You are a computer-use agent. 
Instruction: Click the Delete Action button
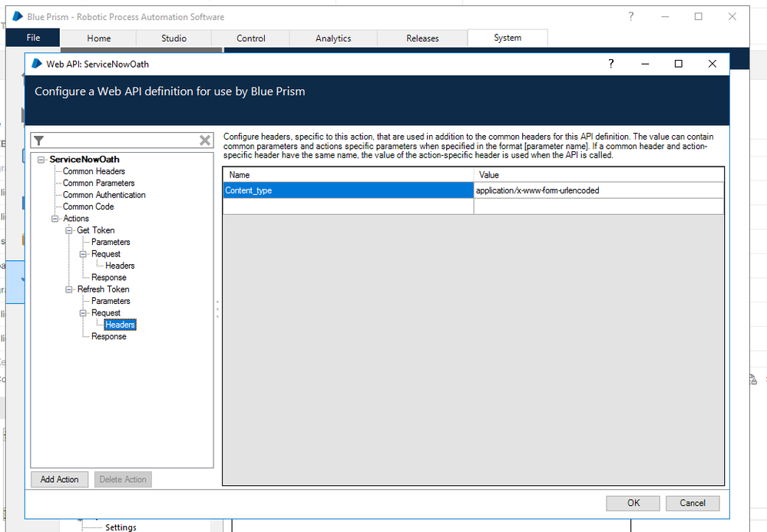pos(123,479)
